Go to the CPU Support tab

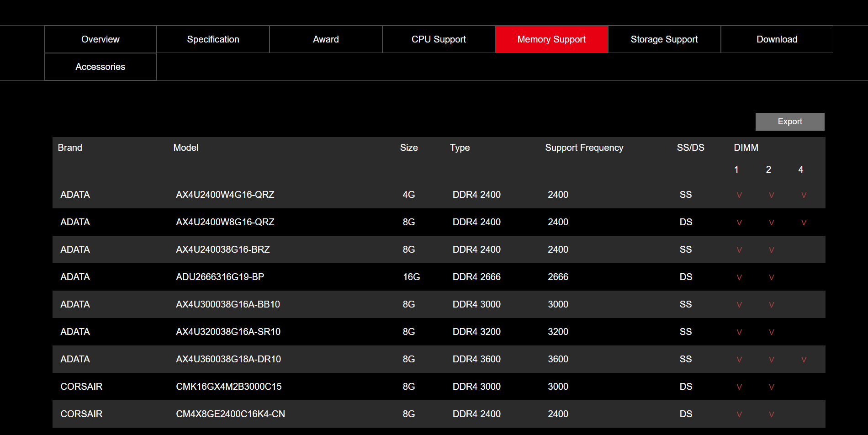point(439,39)
